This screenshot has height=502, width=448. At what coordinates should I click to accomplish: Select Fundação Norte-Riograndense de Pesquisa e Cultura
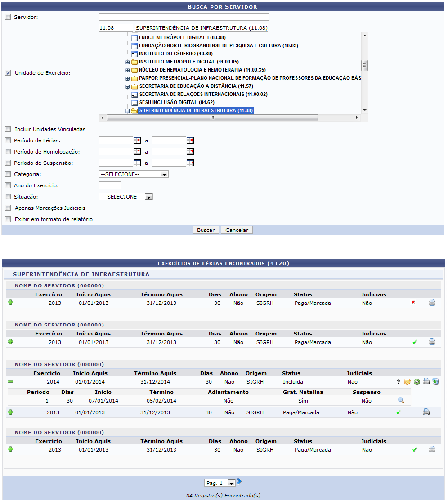tap(219, 45)
